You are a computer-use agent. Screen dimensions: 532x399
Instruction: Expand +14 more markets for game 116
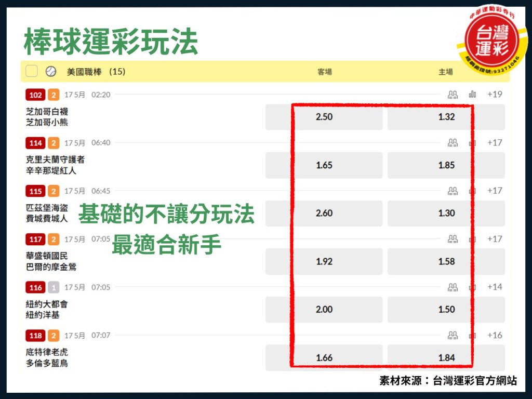coord(495,287)
